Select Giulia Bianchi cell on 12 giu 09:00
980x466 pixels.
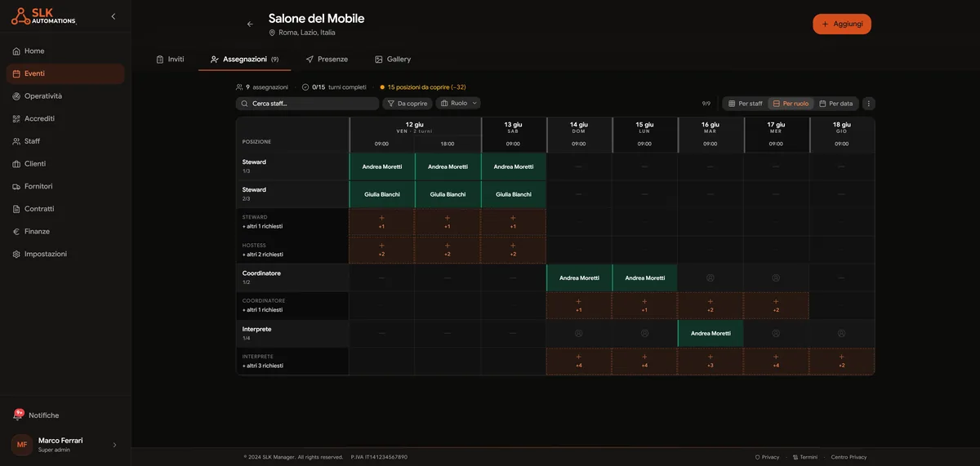pos(381,194)
